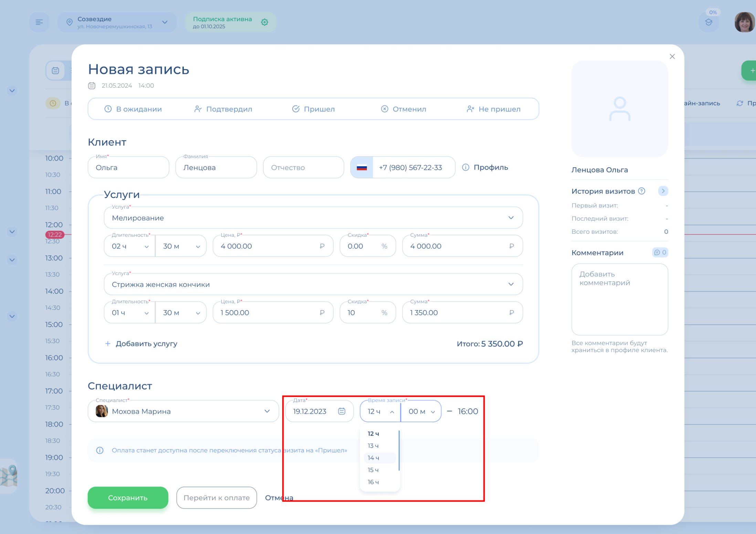This screenshot has height=534, width=756.
Task: Click the Russian flag country selector
Action: point(361,168)
